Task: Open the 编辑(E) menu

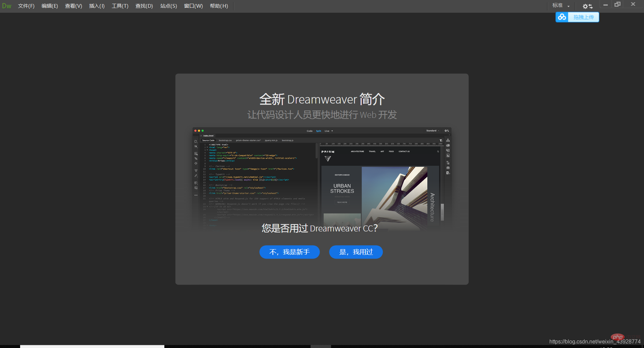Action: (50, 6)
